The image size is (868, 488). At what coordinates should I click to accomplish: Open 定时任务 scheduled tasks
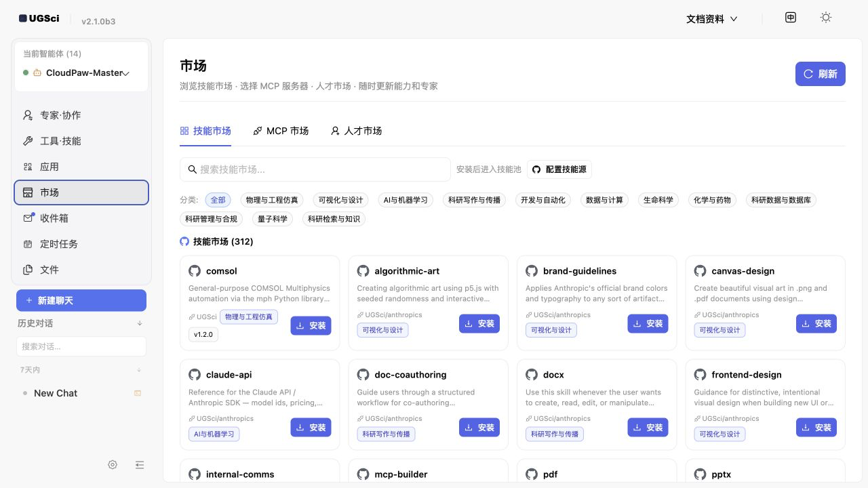click(81, 244)
